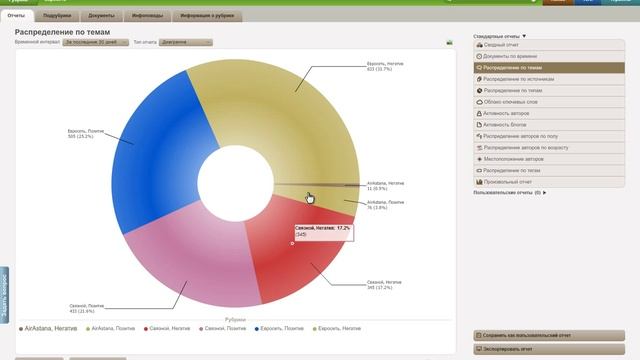Open the Временной интервал dropdown
640x360 pixels.
(x=96, y=42)
